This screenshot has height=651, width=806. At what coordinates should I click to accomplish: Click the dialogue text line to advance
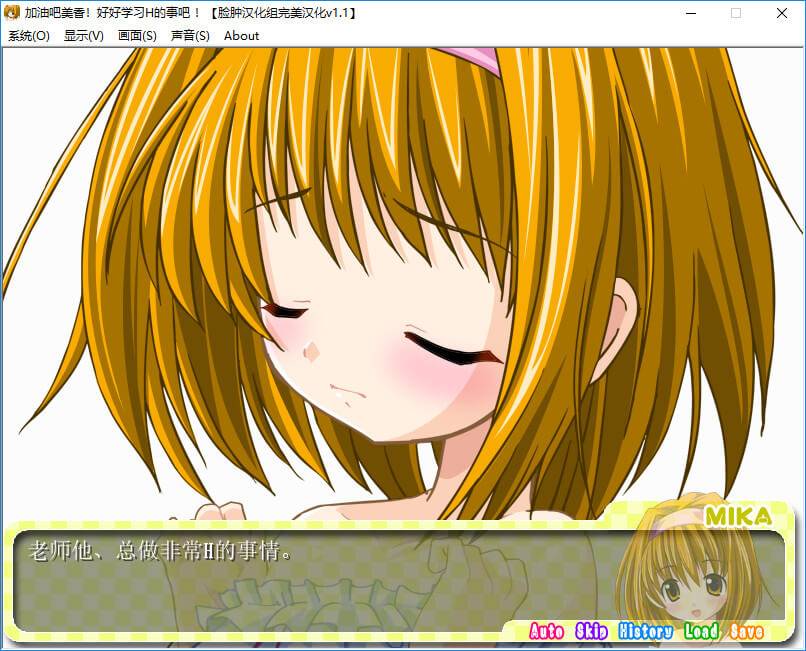(x=160, y=551)
